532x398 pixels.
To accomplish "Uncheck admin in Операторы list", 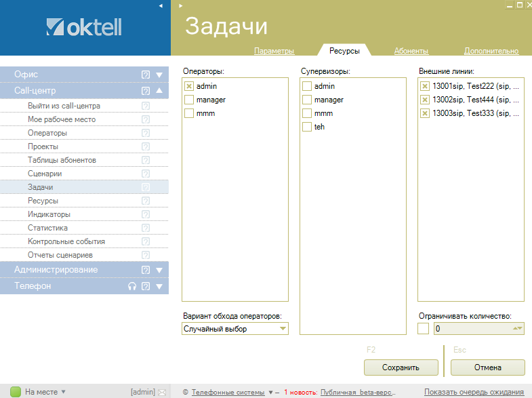I will coord(189,86).
